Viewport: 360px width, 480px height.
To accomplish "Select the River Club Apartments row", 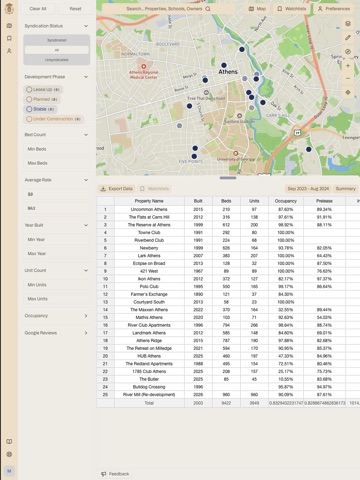I will point(228,325).
